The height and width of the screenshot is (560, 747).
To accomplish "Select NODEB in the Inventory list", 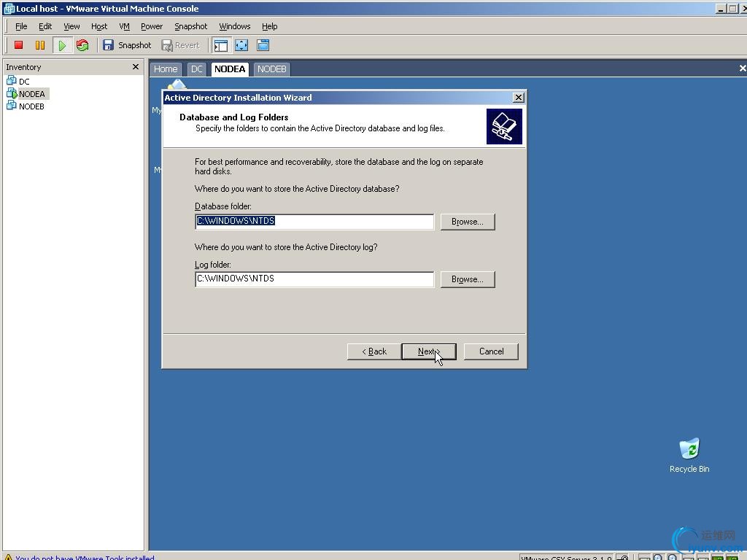I will coord(26,106).
